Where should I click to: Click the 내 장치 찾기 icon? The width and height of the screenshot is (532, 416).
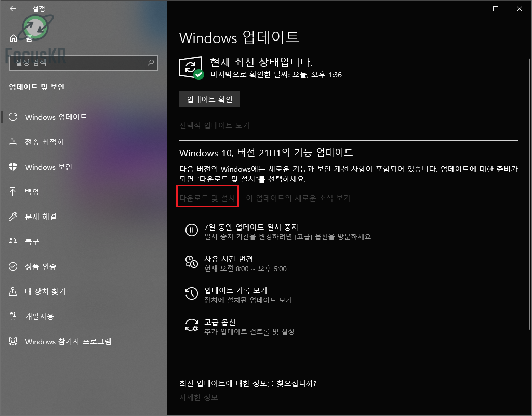tap(13, 291)
